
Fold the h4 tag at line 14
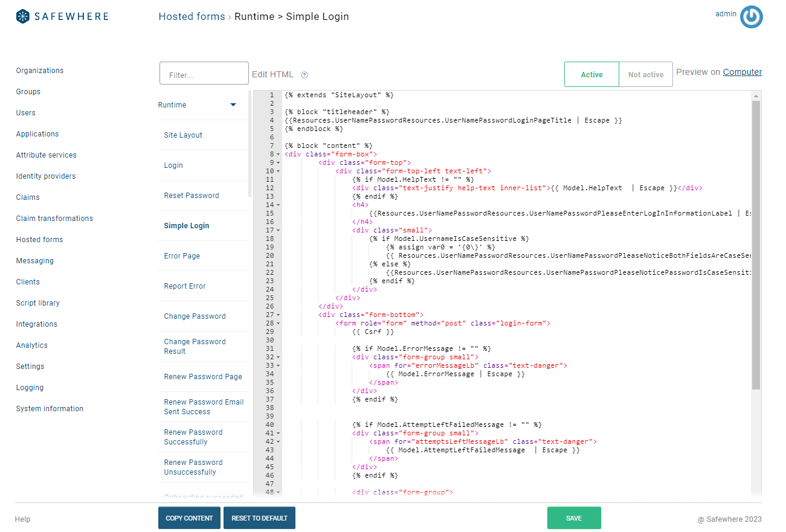pos(278,205)
